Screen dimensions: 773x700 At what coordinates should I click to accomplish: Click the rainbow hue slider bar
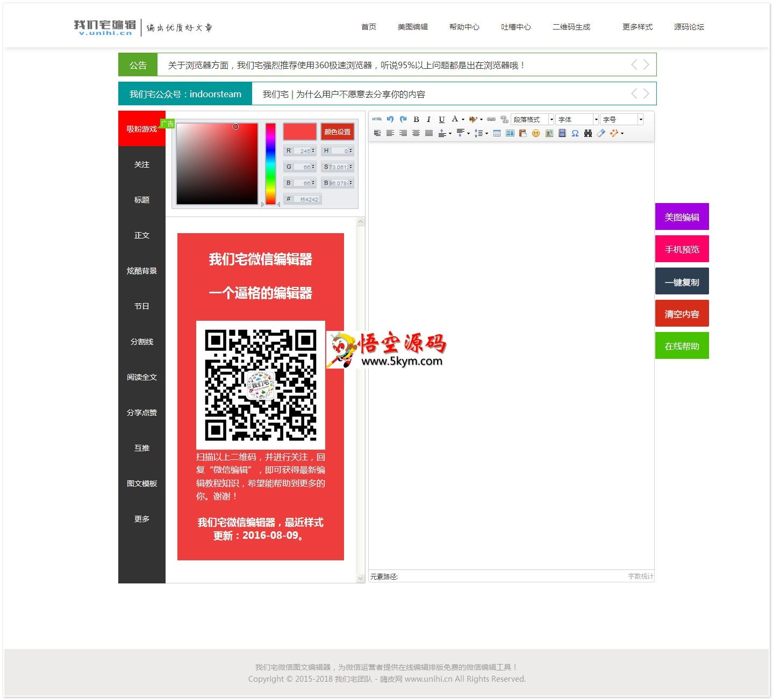pos(270,163)
